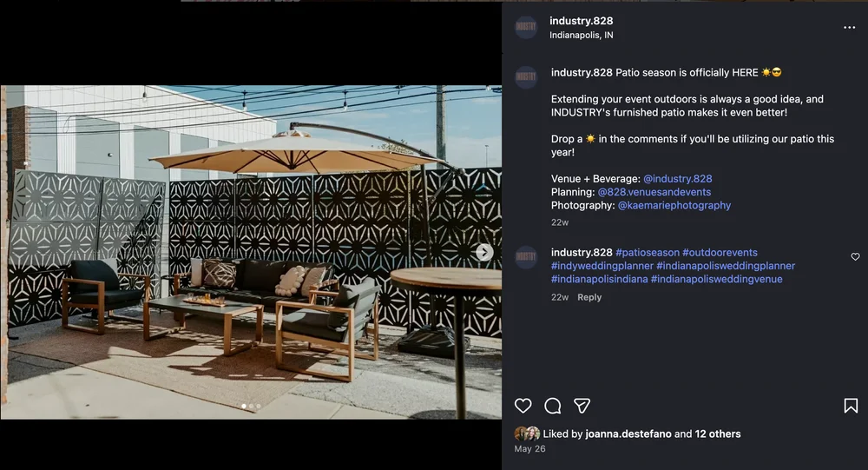Like the hashtag comment with small heart
Image resolution: width=868 pixels, height=470 pixels.
coord(855,257)
